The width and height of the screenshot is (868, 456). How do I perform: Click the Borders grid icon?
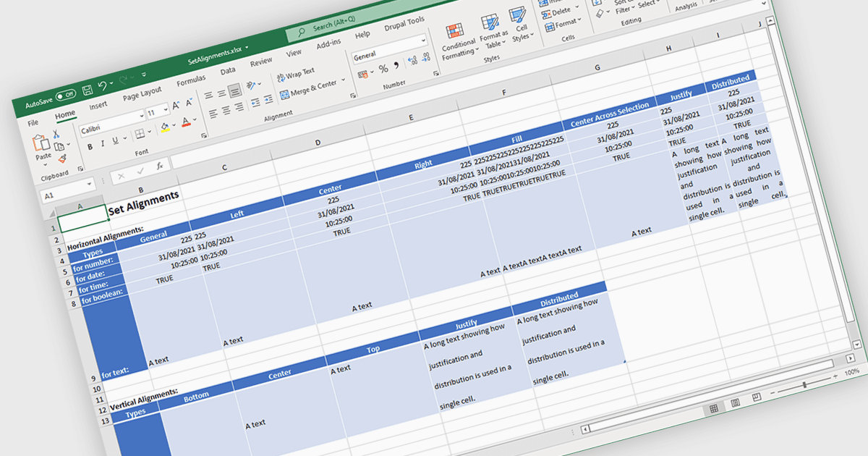[140, 135]
